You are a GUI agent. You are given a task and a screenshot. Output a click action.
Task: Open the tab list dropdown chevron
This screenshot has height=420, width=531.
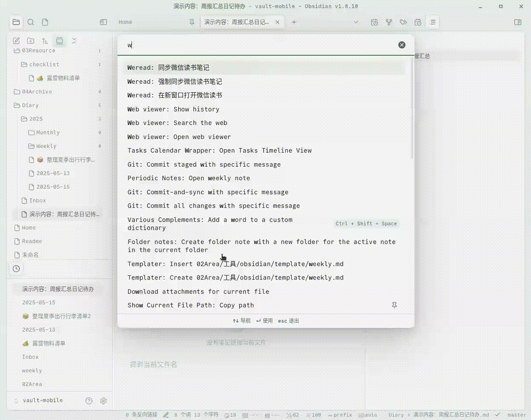[x=356, y=22]
